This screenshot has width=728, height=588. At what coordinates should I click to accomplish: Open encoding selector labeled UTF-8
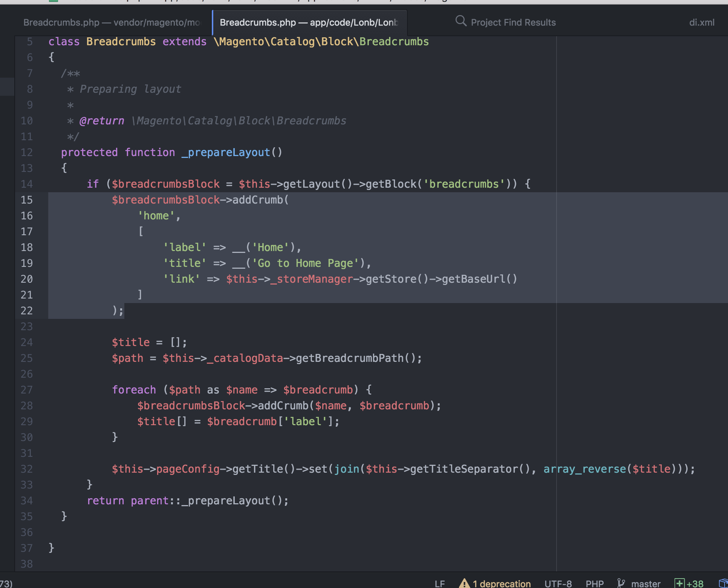(x=558, y=583)
